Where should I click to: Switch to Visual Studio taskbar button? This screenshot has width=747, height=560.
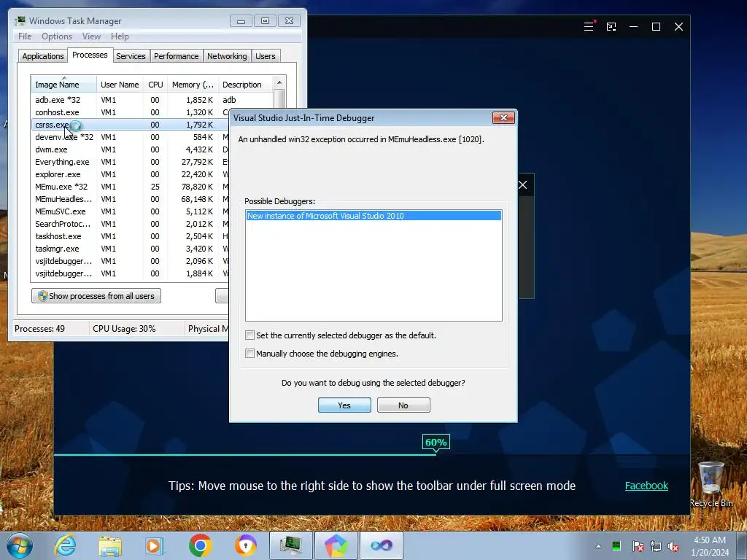[381, 545]
